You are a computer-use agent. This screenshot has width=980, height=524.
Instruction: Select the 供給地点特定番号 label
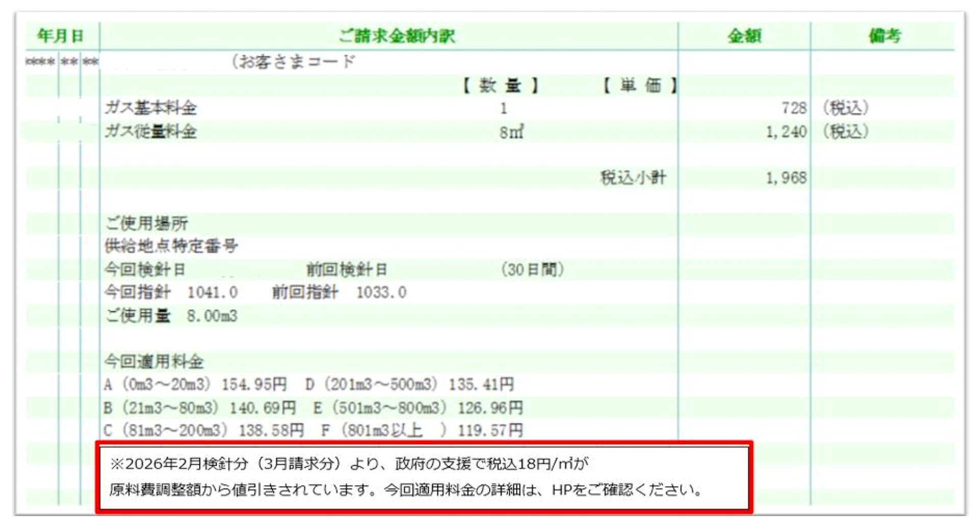click(171, 246)
